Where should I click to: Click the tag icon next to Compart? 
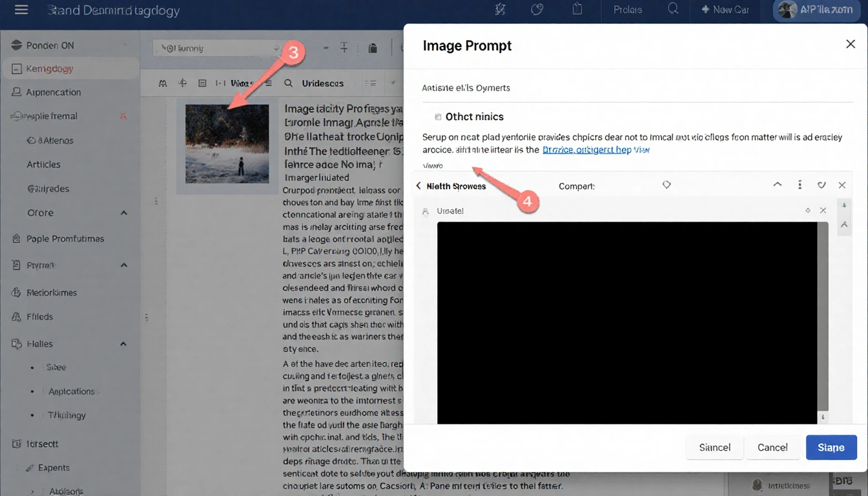(x=666, y=185)
